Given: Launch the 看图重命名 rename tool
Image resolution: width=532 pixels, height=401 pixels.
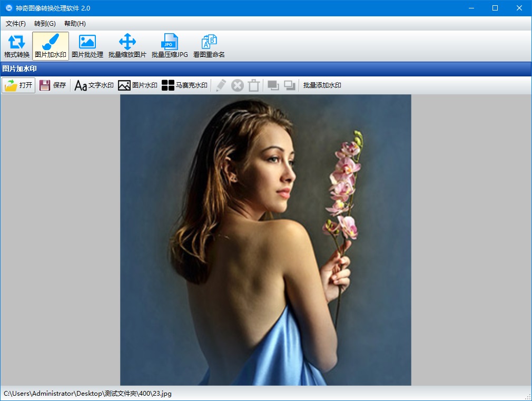Looking at the screenshot, I should click(x=209, y=46).
